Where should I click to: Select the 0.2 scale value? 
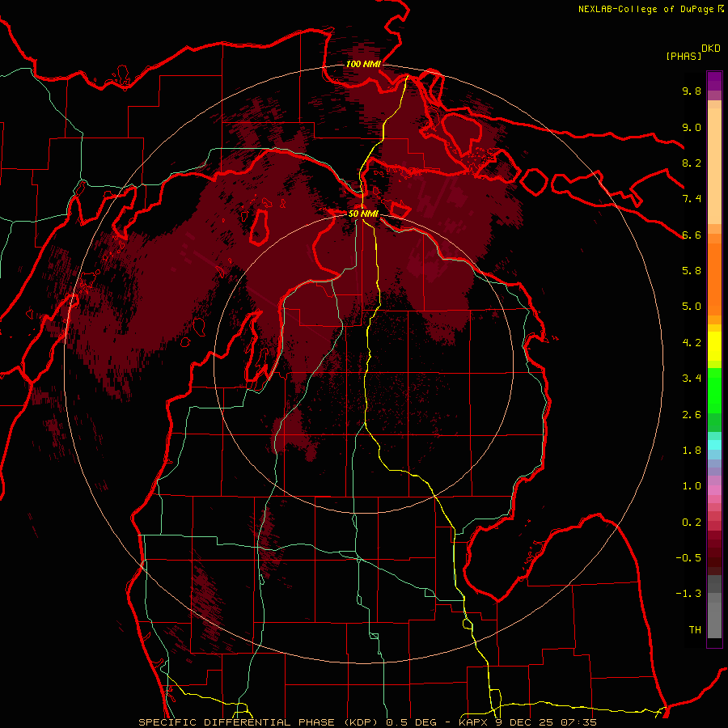[692, 523]
